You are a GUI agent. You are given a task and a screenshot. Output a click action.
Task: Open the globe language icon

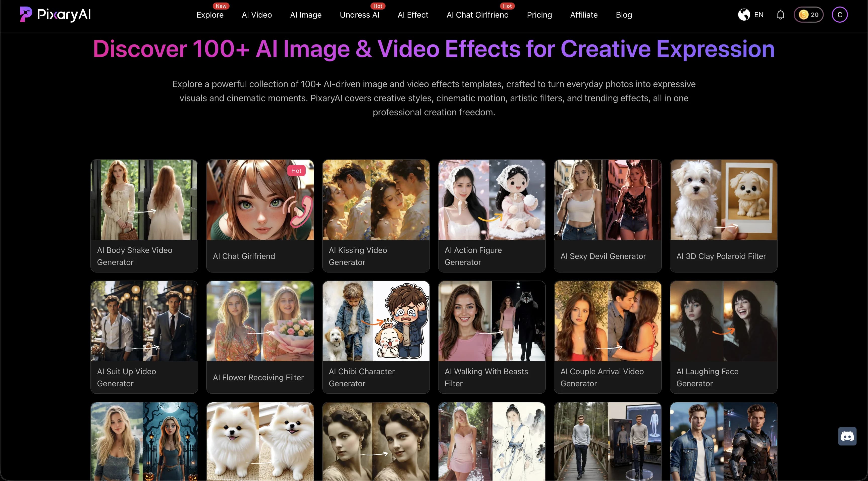tap(744, 15)
